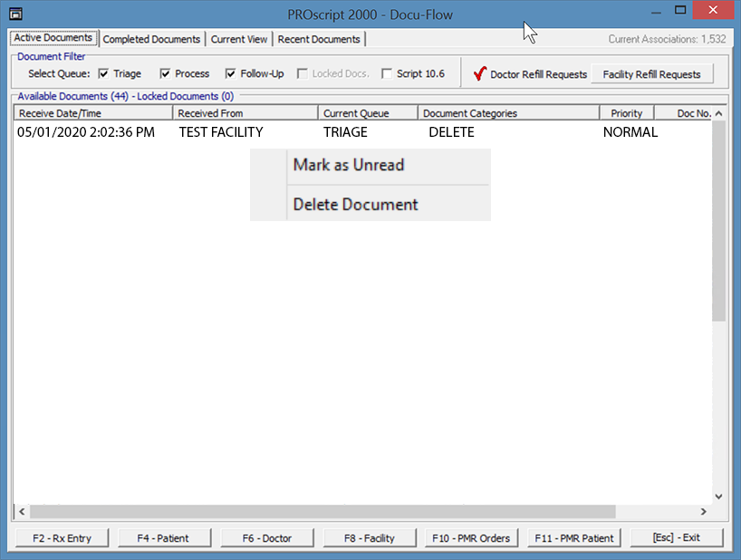Sort by Receive Date/Time column header
The image size is (741, 560).
tap(92, 113)
